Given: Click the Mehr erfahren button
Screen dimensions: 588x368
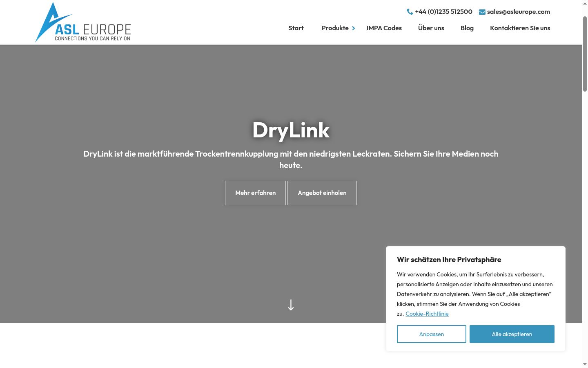Looking at the screenshot, I should pyautogui.click(x=255, y=193).
